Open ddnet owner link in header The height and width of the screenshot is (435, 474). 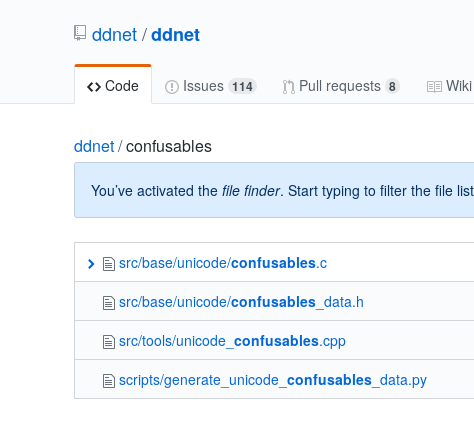point(114,35)
